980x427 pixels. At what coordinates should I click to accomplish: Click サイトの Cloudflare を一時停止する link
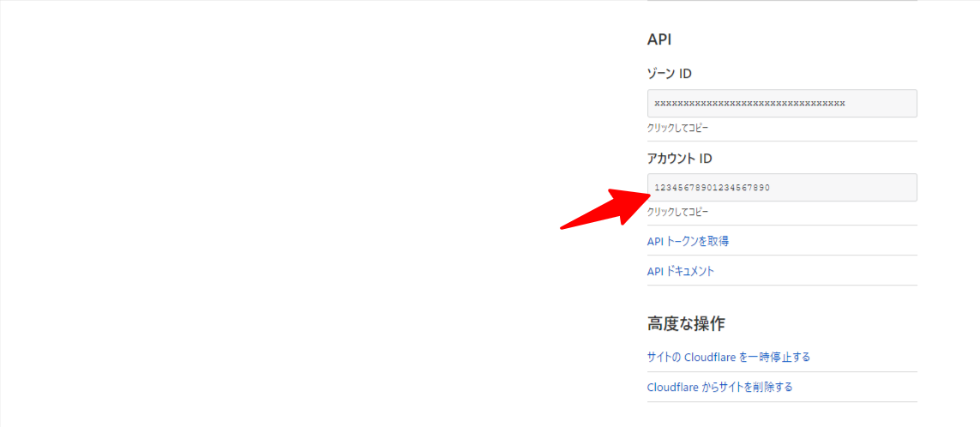(x=729, y=357)
